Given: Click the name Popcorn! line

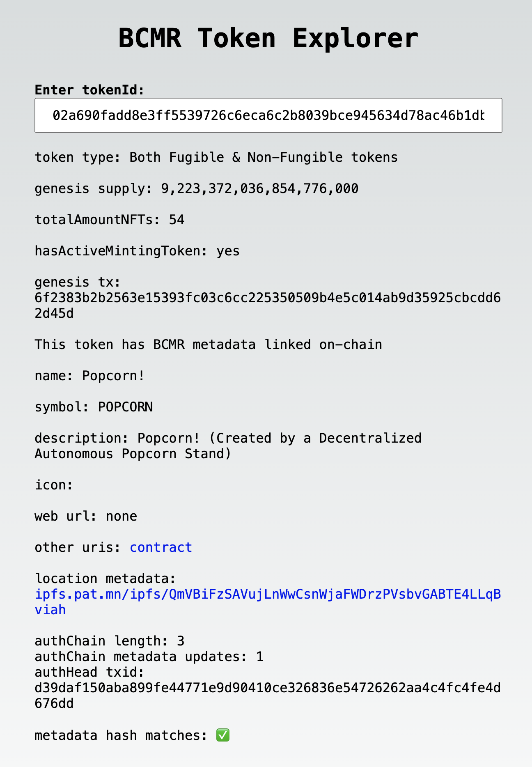Looking at the screenshot, I should tap(89, 376).
